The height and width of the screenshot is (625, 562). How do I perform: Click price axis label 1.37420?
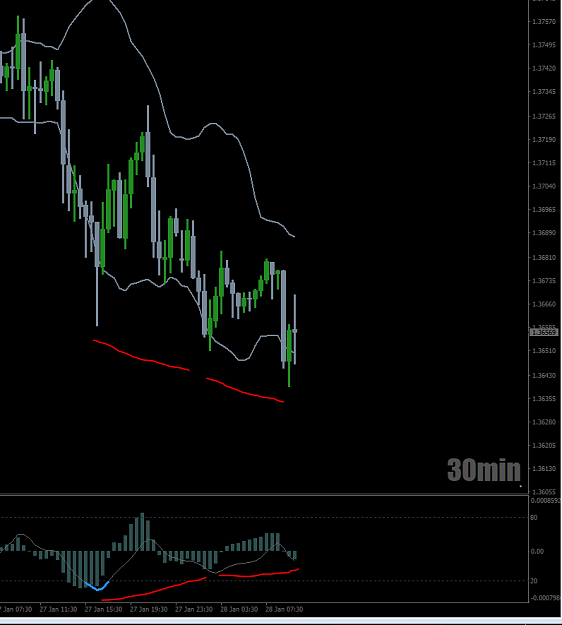click(x=544, y=69)
